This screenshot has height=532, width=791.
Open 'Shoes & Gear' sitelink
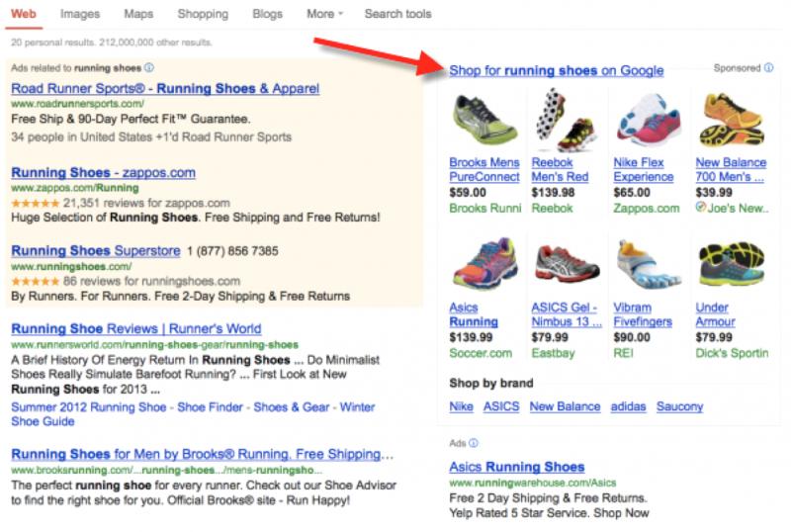pyautogui.click(x=291, y=407)
